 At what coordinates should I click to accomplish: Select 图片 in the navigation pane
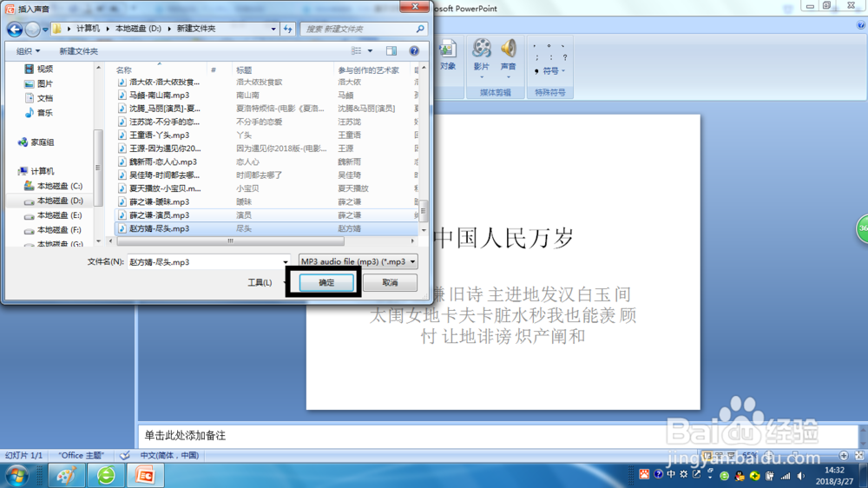[x=39, y=83]
